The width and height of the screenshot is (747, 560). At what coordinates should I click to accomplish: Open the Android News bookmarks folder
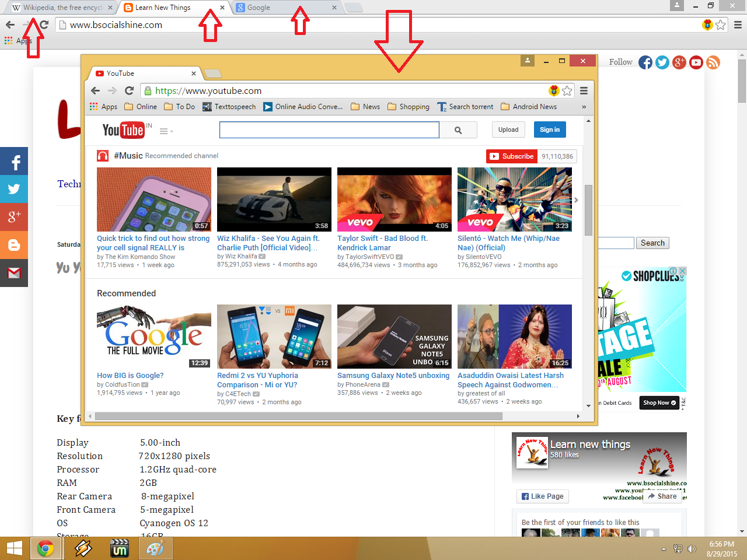[x=529, y=107]
